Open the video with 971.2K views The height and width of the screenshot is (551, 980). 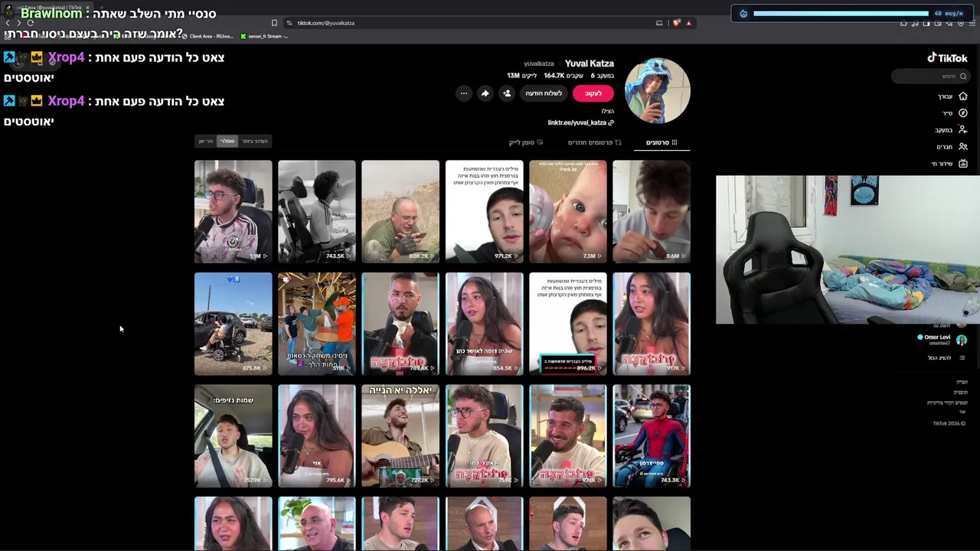pos(485,211)
